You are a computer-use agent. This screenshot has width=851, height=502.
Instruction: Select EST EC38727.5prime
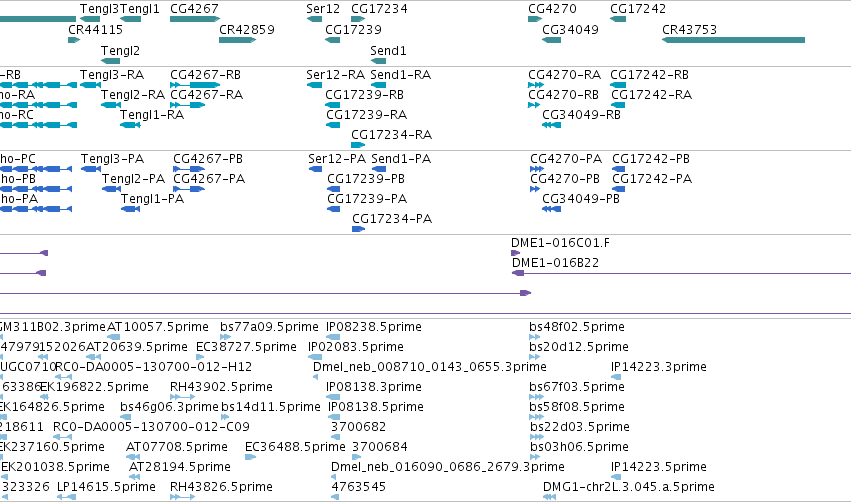(x=246, y=347)
